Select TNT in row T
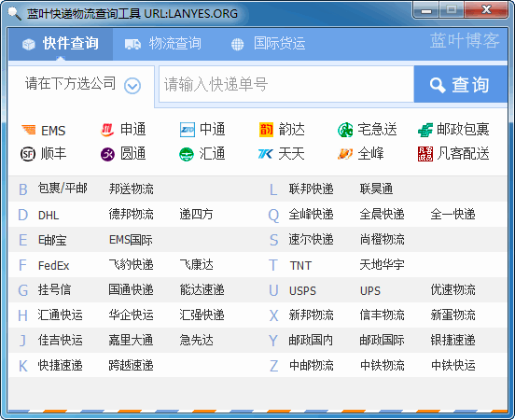The height and width of the screenshot is (420, 515). point(300,265)
